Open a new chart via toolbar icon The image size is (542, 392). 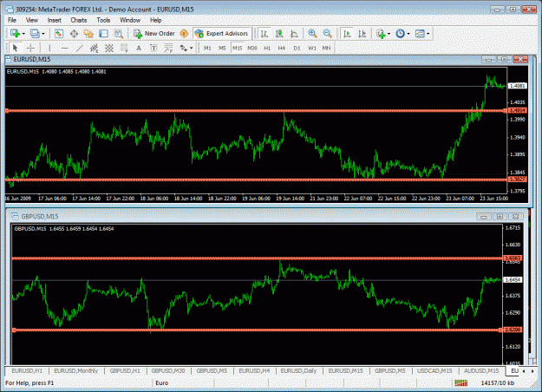pyautogui.click(x=15, y=34)
